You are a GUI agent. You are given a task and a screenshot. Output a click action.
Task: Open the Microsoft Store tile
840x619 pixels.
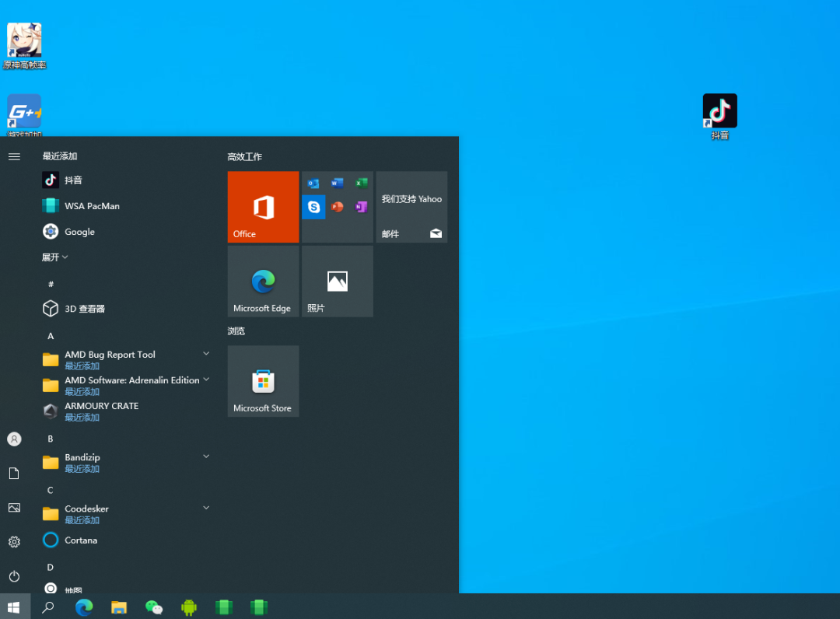tap(263, 381)
